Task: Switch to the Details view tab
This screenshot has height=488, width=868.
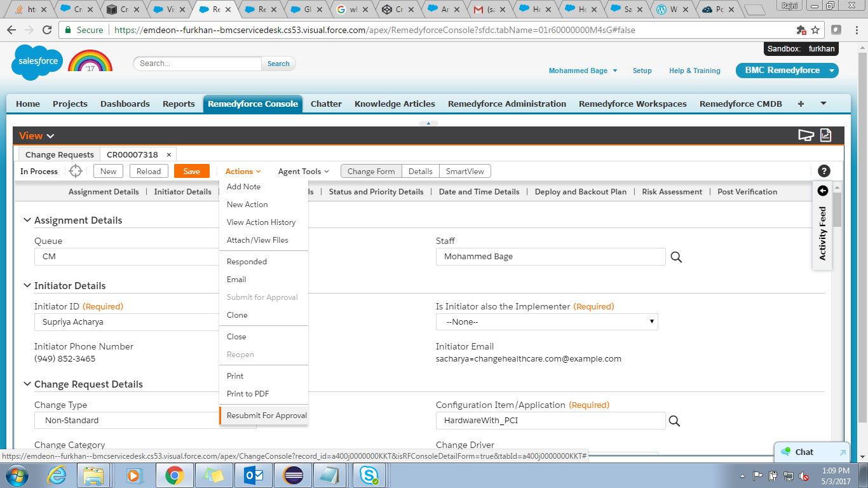Action: coord(420,171)
